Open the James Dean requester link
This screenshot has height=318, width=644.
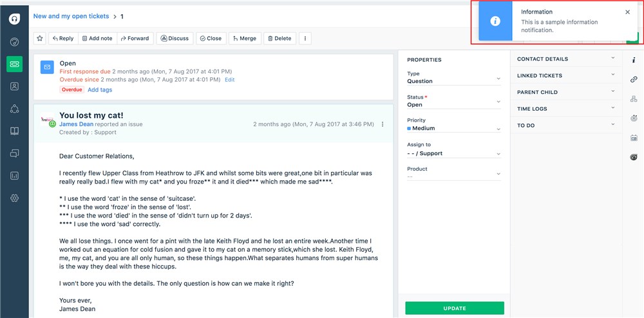pos(76,124)
